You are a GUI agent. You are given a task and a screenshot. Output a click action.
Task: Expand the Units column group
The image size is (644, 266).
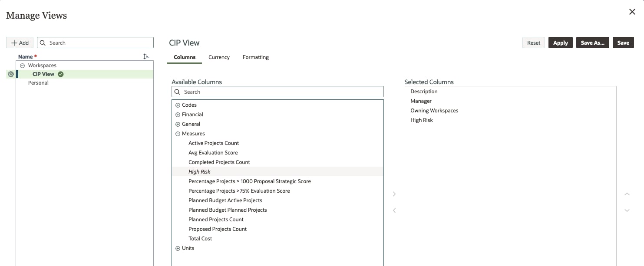[x=178, y=248]
